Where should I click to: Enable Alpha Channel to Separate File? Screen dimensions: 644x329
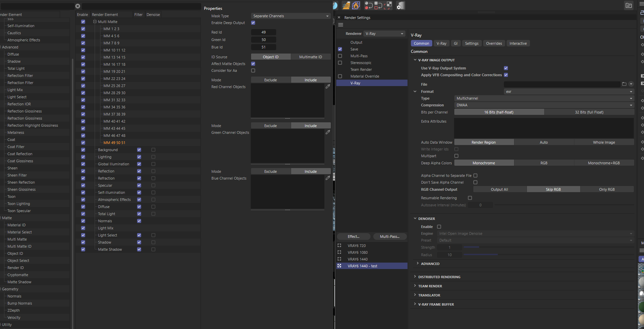pos(475,176)
